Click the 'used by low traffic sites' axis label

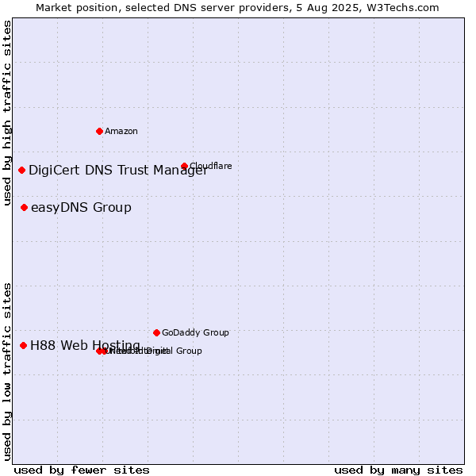[x=7, y=372]
